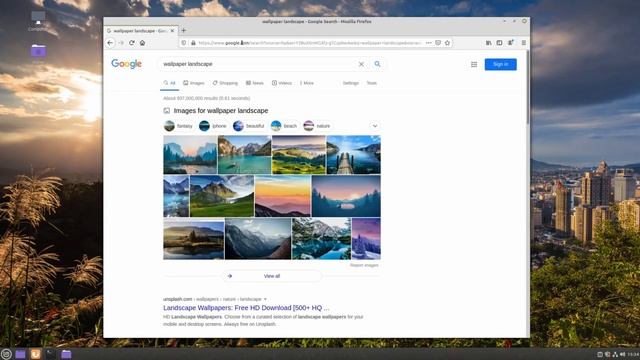
Task: Select the All results tab
Action: (x=169, y=83)
